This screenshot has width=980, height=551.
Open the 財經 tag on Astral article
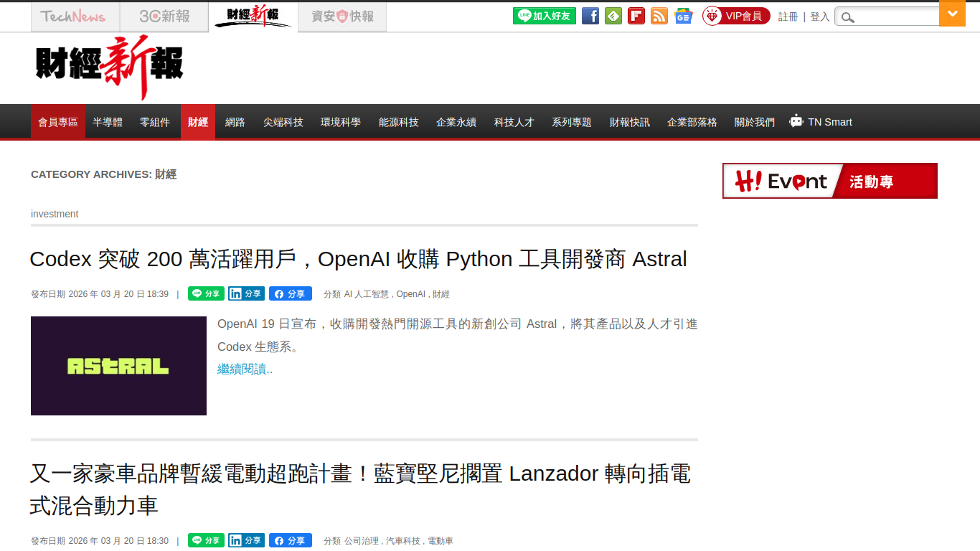point(441,294)
